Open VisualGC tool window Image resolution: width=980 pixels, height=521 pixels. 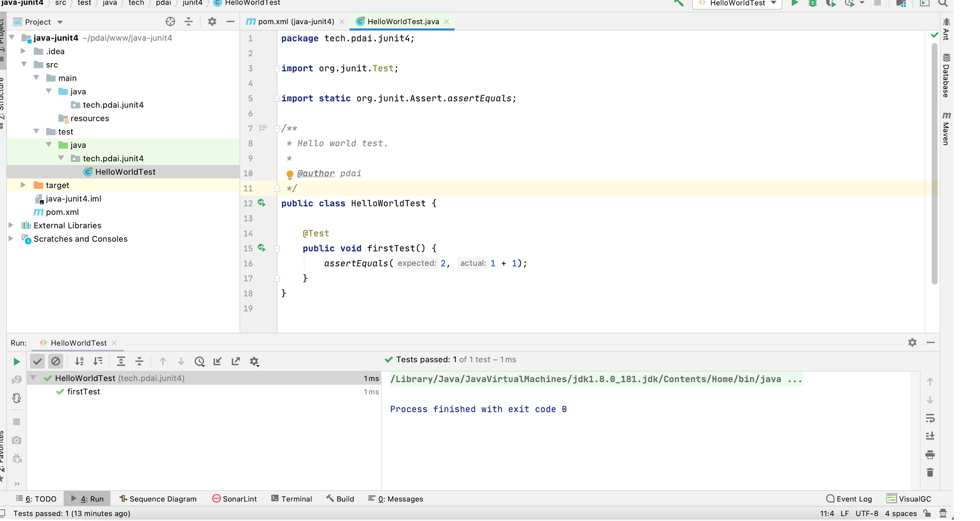[909, 499]
